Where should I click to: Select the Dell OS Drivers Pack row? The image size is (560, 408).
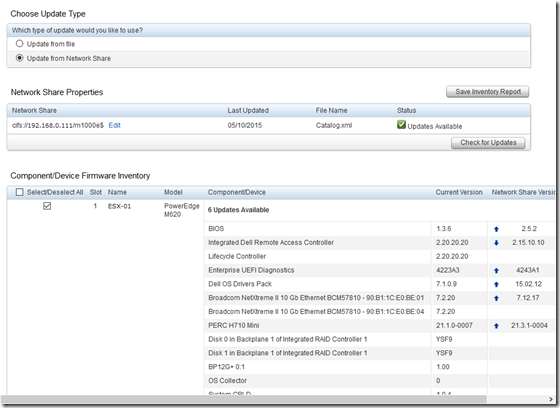[x=379, y=284]
